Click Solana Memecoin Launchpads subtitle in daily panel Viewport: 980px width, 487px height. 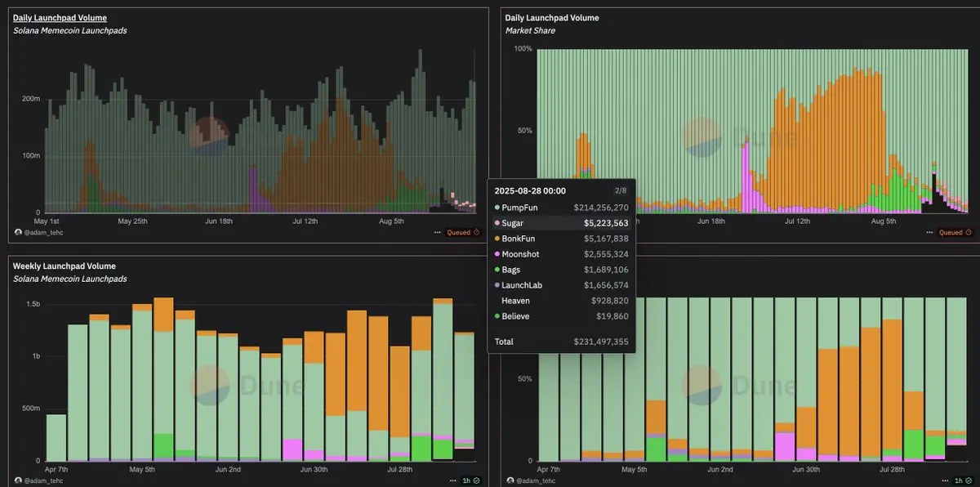(69, 30)
